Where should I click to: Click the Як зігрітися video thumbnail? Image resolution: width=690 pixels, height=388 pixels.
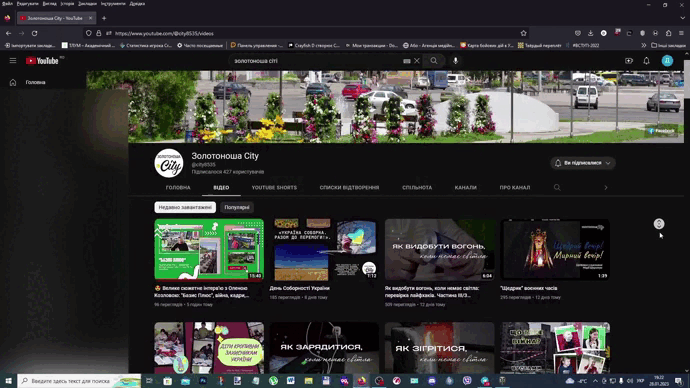tap(440, 348)
